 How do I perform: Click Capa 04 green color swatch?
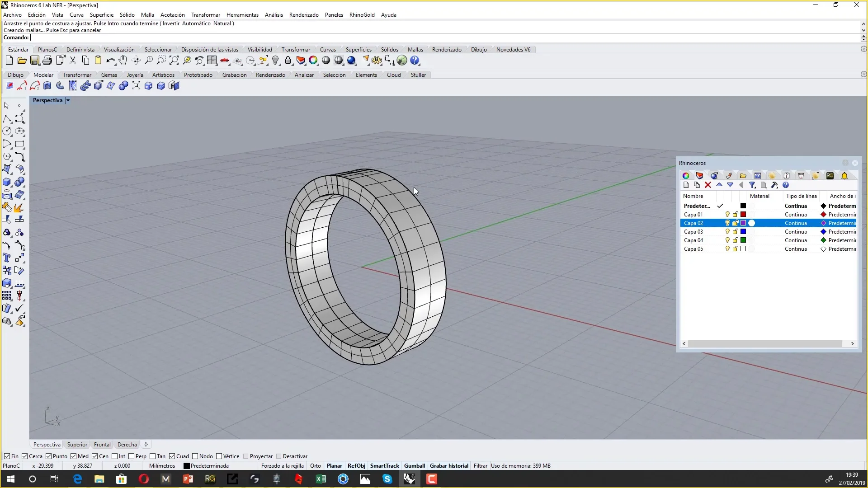(743, 240)
